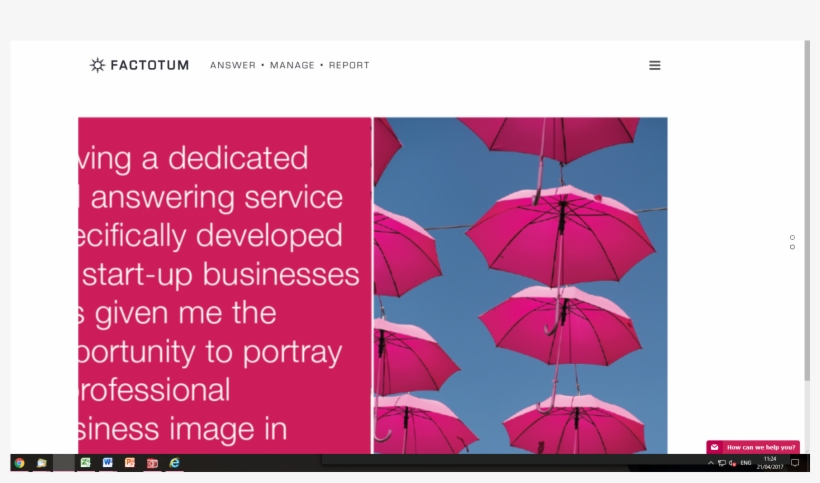Select the lower page navigation dot
This screenshot has height=483, width=820.
coord(792,247)
